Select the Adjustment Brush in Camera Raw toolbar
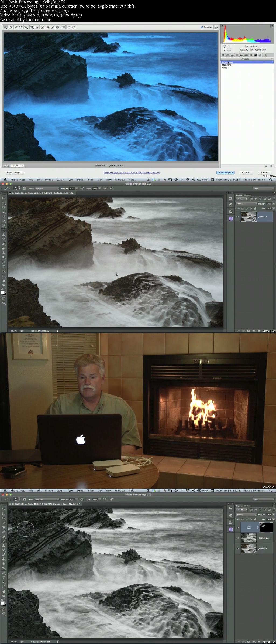Screen dimensions: 276x644 point(53,27)
